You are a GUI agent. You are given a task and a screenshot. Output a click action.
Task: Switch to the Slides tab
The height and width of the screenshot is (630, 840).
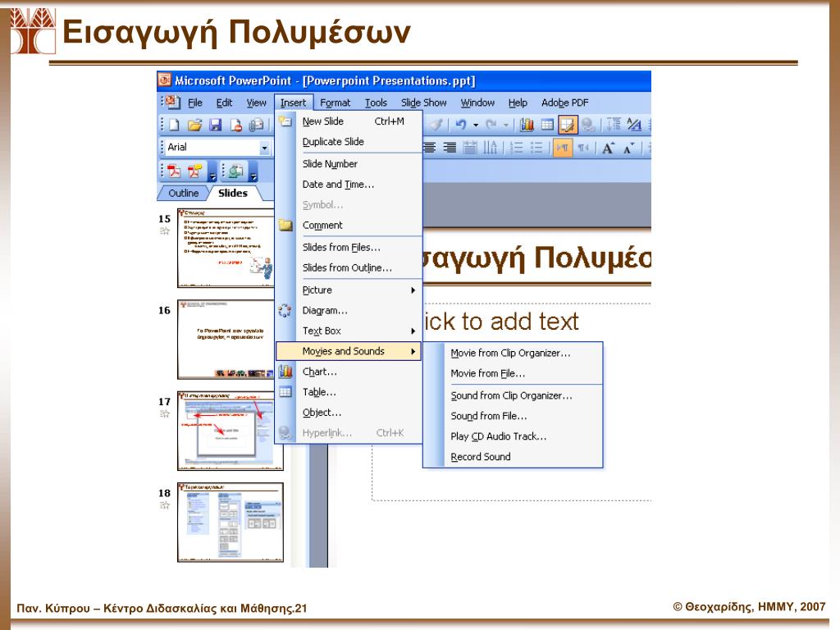pos(232,193)
